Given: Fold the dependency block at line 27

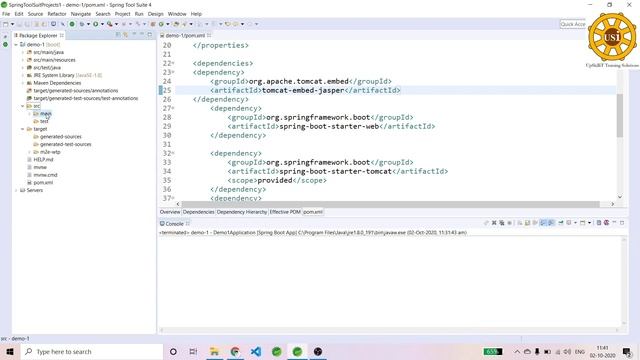Looking at the screenshot, I should [x=173, y=108].
